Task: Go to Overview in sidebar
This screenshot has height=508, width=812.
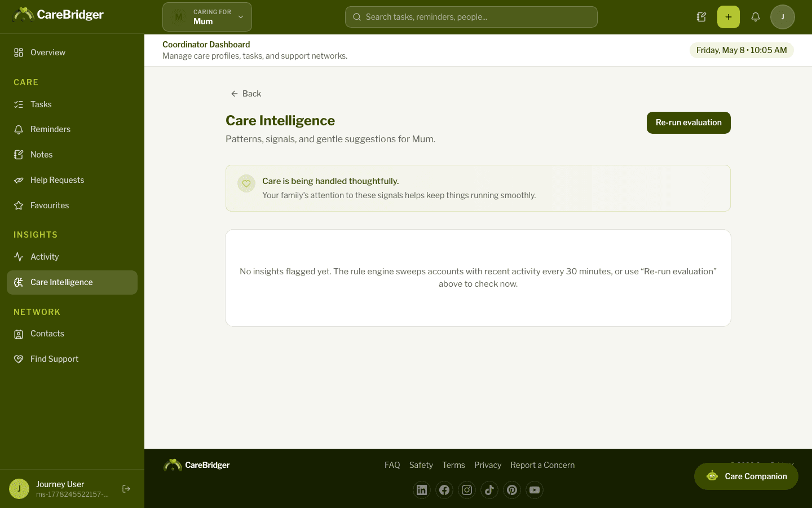Action: tap(72, 52)
